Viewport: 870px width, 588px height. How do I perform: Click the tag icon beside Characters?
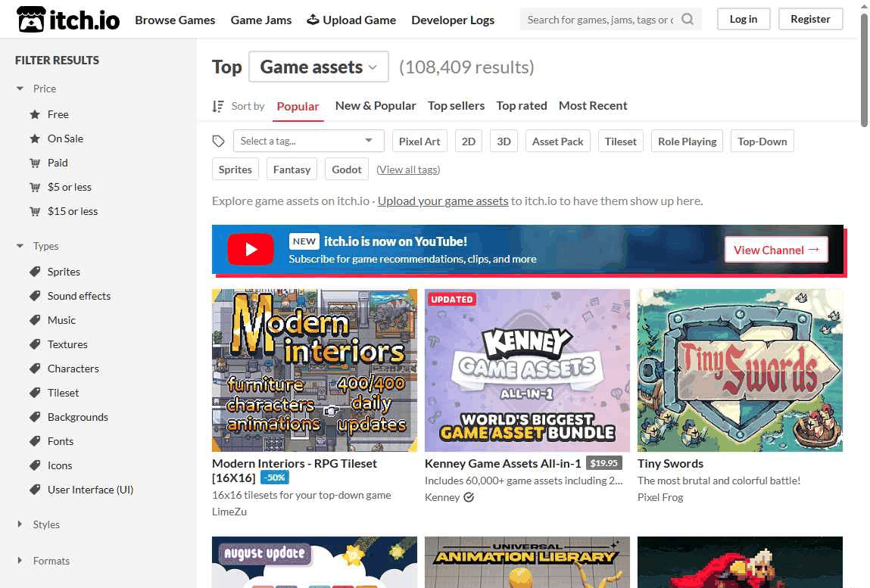coord(35,369)
